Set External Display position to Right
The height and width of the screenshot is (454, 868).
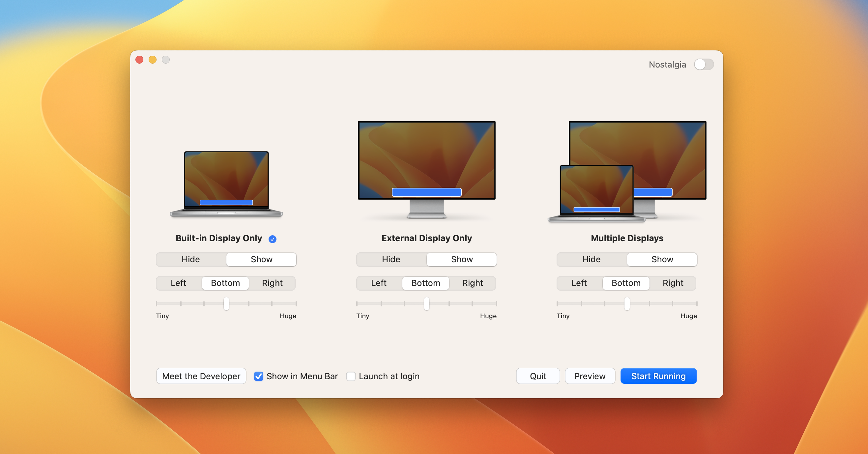coord(473,283)
